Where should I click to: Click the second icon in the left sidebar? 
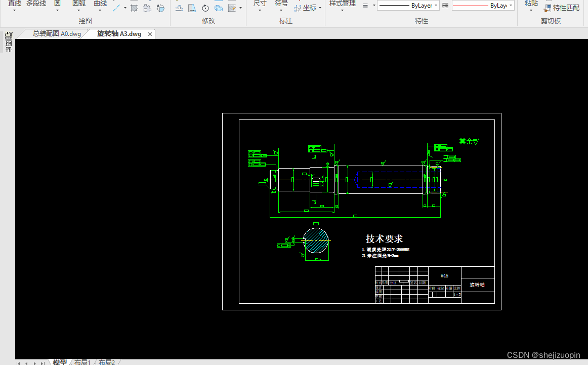[x=9, y=44]
